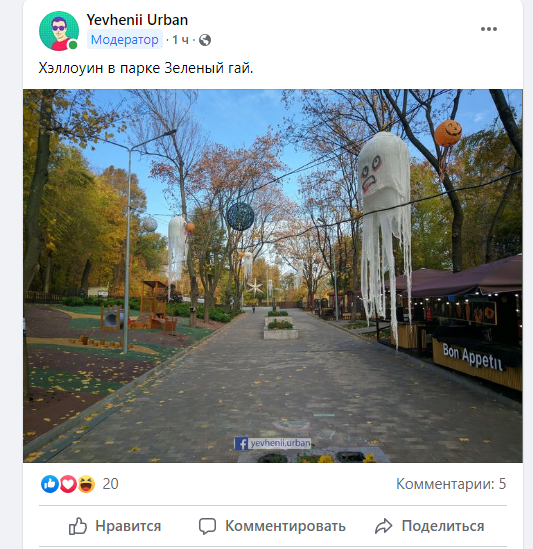
Task: Click the Нравится like button label
Action: pos(128,526)
